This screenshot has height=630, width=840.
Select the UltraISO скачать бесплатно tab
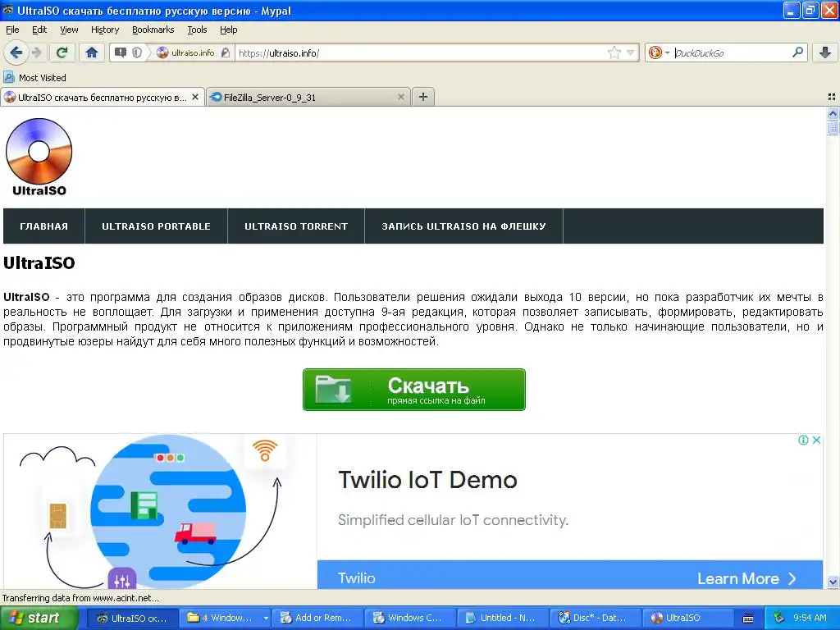pyautogui.click(x=102, y=97)
